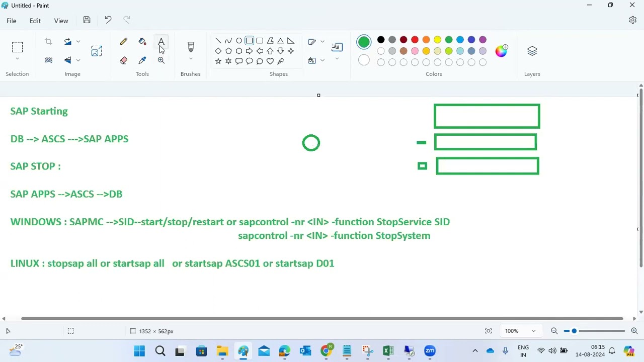
Task: Click the Remove background icon
Action: coord(49,60)
